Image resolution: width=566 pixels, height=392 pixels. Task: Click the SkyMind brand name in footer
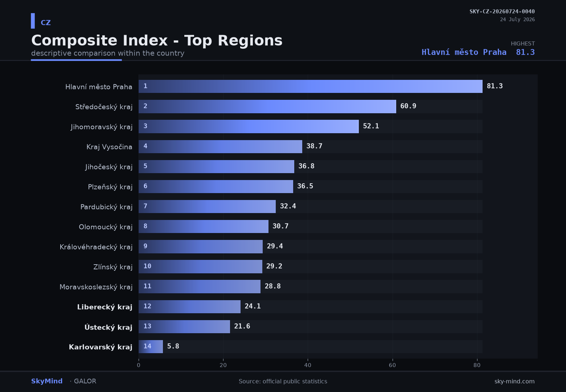click(47, 381)
